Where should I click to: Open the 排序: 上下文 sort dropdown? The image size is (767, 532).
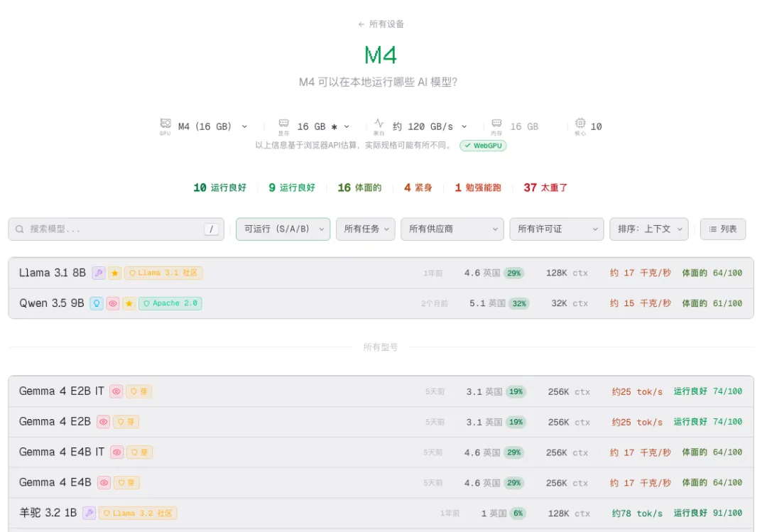pos(648,229)
